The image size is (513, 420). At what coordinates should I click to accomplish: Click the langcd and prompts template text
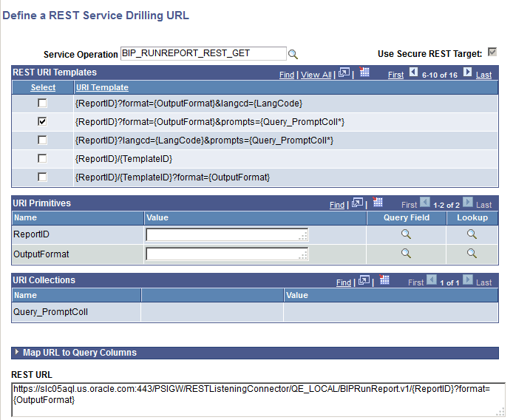204,140
